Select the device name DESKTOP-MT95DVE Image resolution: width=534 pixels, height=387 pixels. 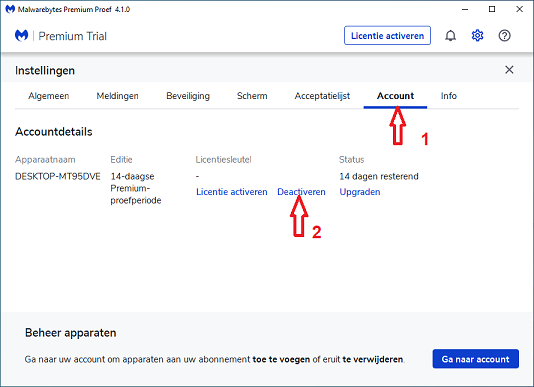point(58,176)
